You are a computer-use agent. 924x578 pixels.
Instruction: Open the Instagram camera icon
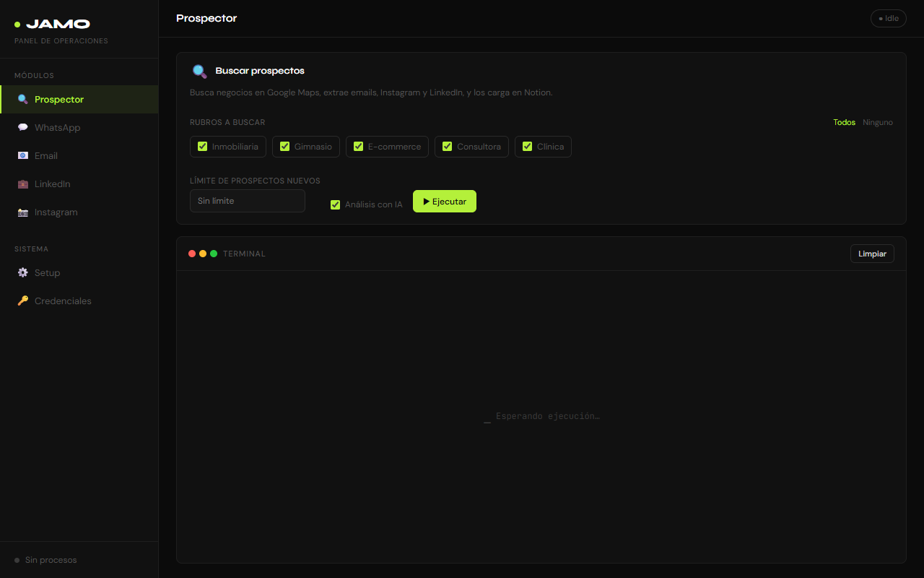(22, 212)
